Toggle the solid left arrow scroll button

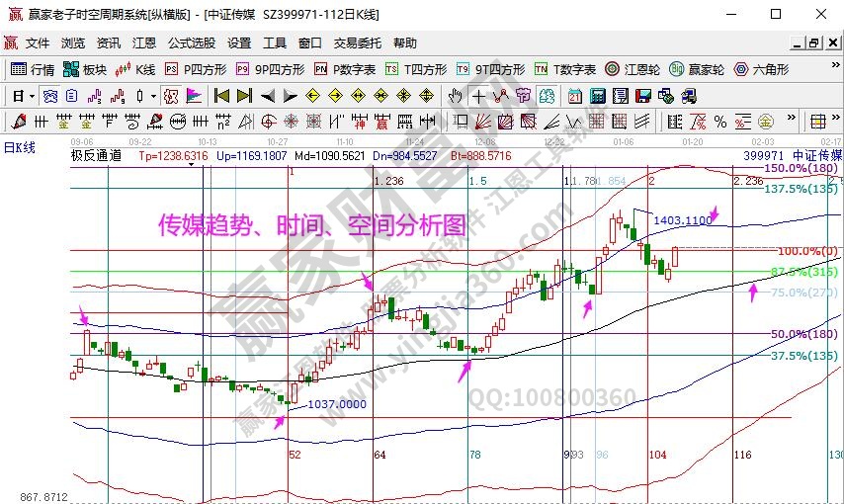267,96
